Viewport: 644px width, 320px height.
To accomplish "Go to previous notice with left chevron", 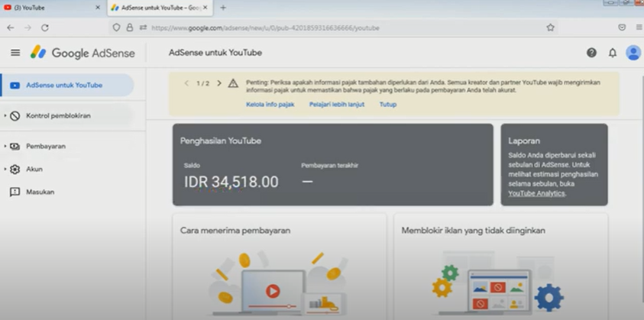I will [186, 83].
